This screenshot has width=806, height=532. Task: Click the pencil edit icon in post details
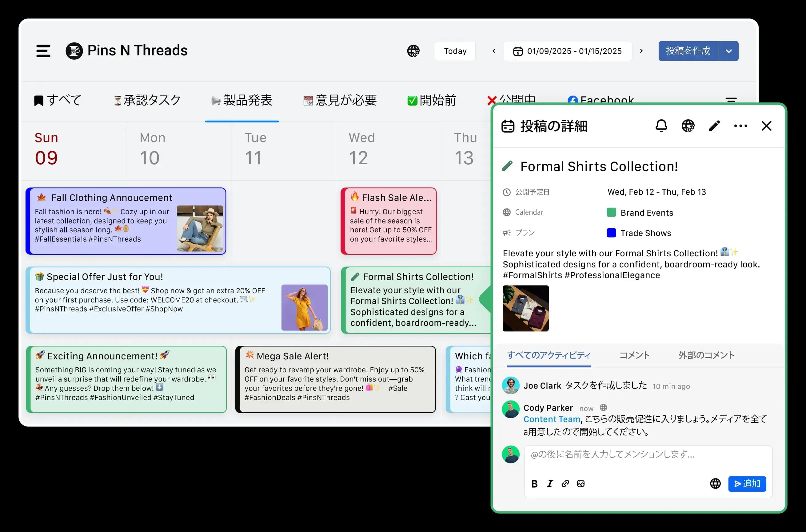714,126
